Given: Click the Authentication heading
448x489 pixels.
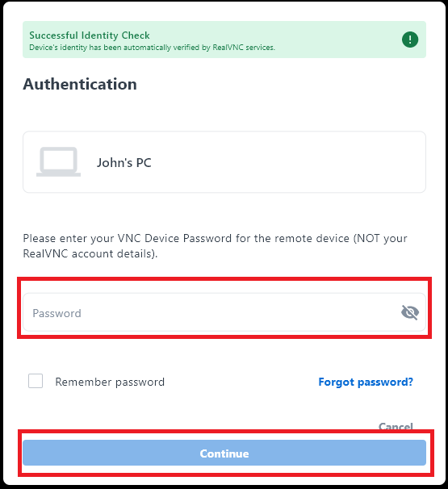Looking at the screenshot, I should point(80,84).
